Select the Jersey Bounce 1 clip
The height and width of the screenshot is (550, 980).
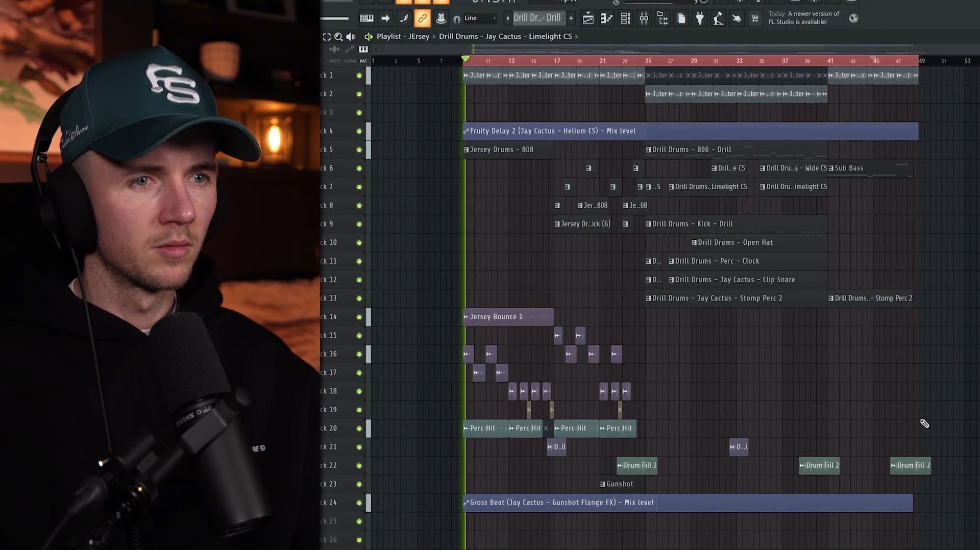click(508, 317)
